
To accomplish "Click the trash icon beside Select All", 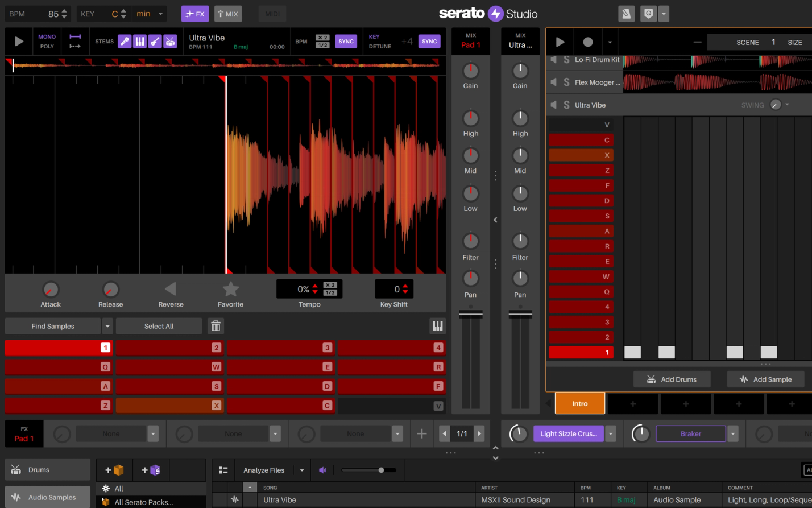I will click(x=215, y=325).
